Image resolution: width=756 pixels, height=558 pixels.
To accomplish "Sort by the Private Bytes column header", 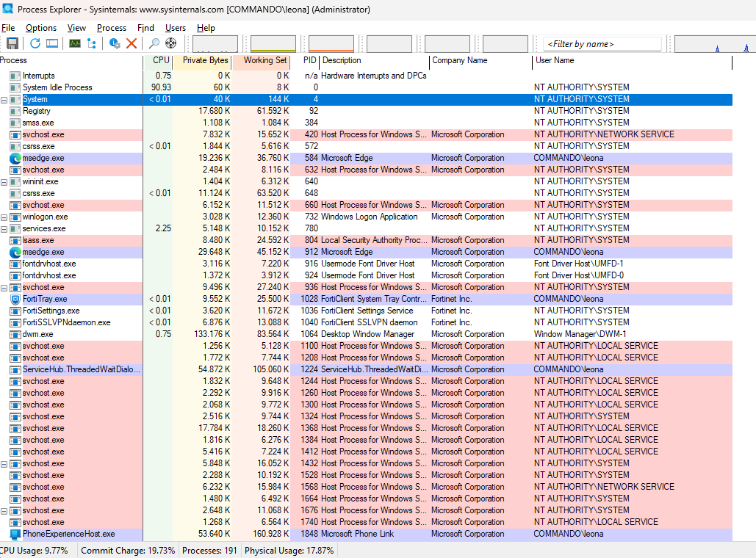I will pos(205,60).
